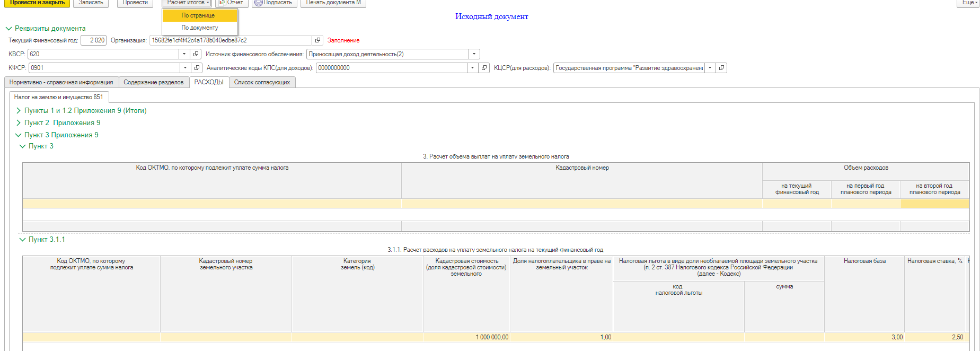The image size is (980, 351).
Task: Open the КФСР dropdown list
Action: (x=185, y=68)
